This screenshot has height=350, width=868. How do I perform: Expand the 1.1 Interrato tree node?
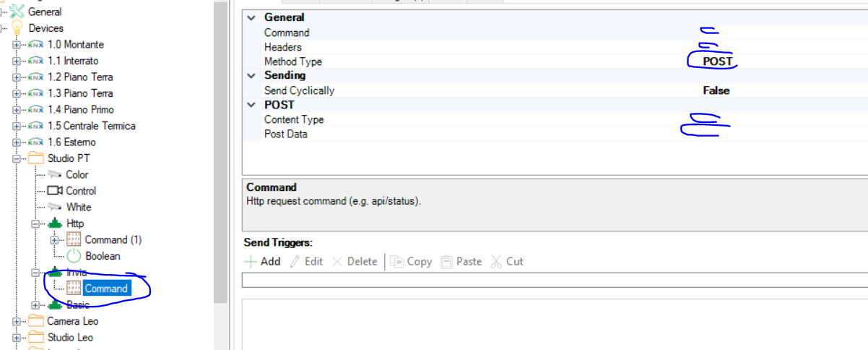[x=17, y=61]
